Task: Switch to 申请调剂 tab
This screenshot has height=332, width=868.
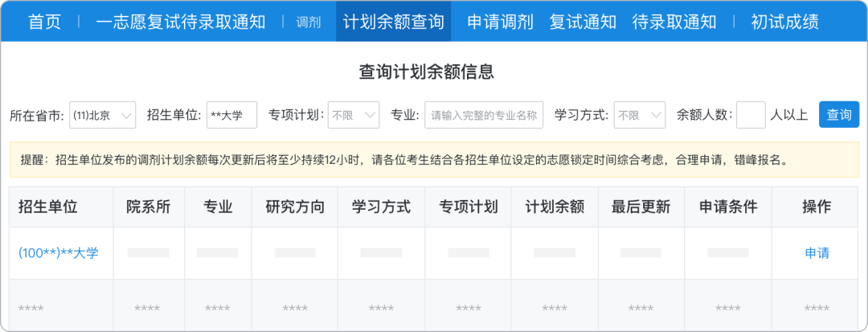Action: pyautogui.click(x=500, y=22)
